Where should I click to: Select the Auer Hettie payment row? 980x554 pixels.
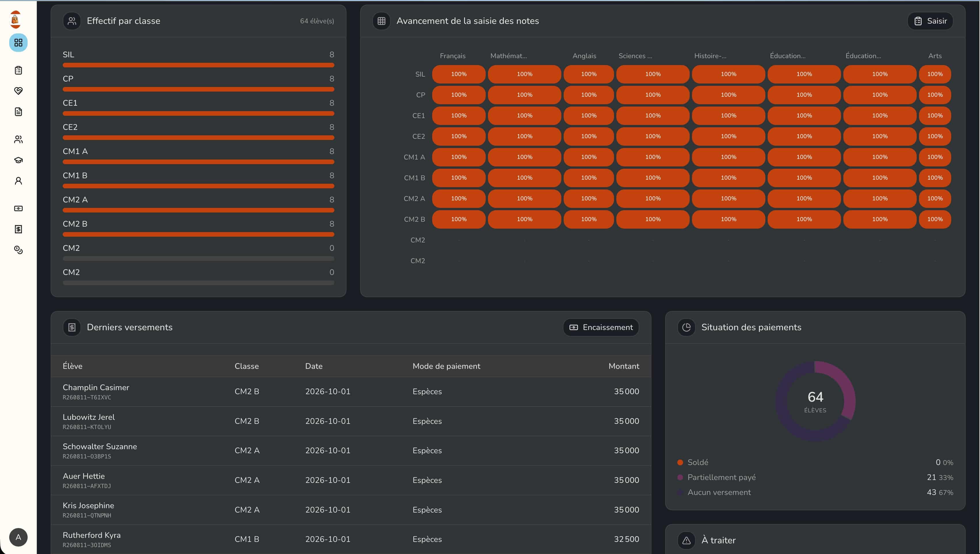click(351, 480)
